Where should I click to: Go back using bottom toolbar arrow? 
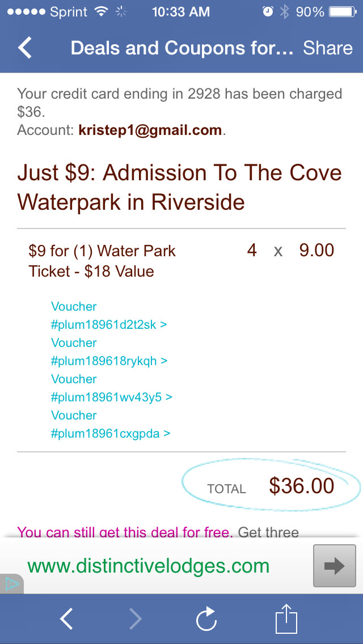coord(66,619)
